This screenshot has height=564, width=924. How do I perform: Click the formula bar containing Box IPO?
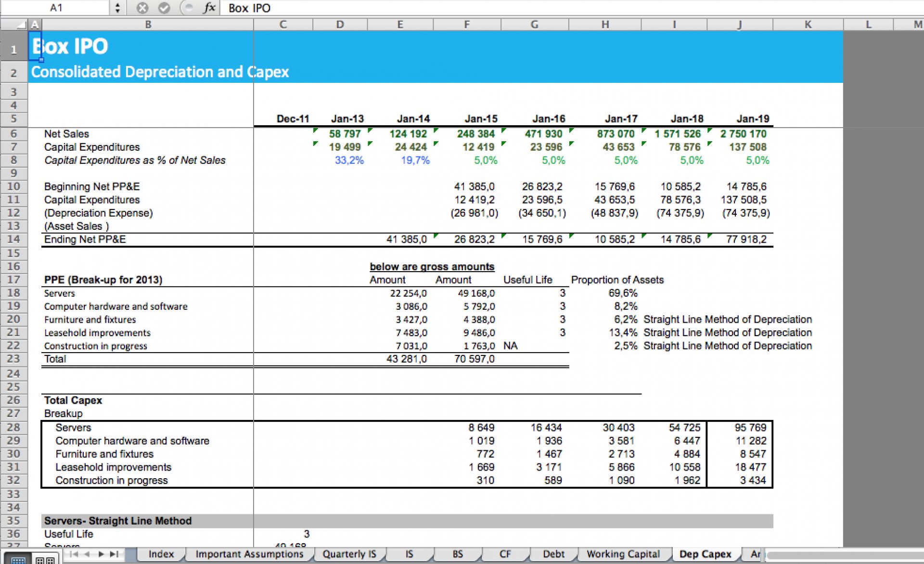tap(573, 8)
